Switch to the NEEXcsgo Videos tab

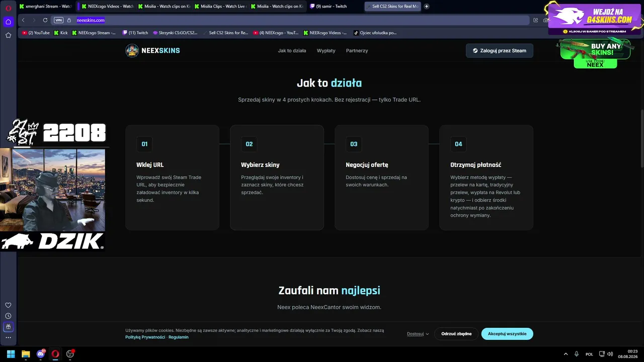tap(108, 7)
